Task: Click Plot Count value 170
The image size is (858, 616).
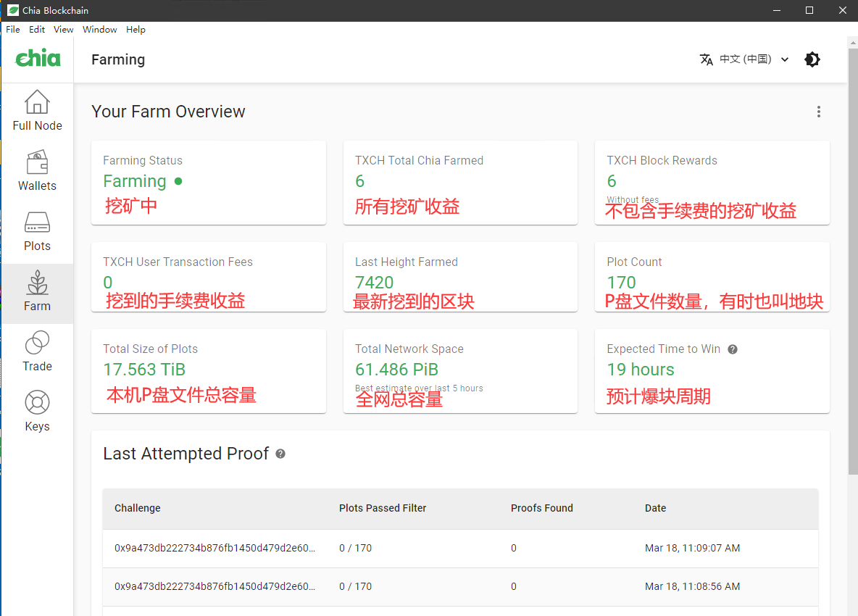Action: (621, 283)
